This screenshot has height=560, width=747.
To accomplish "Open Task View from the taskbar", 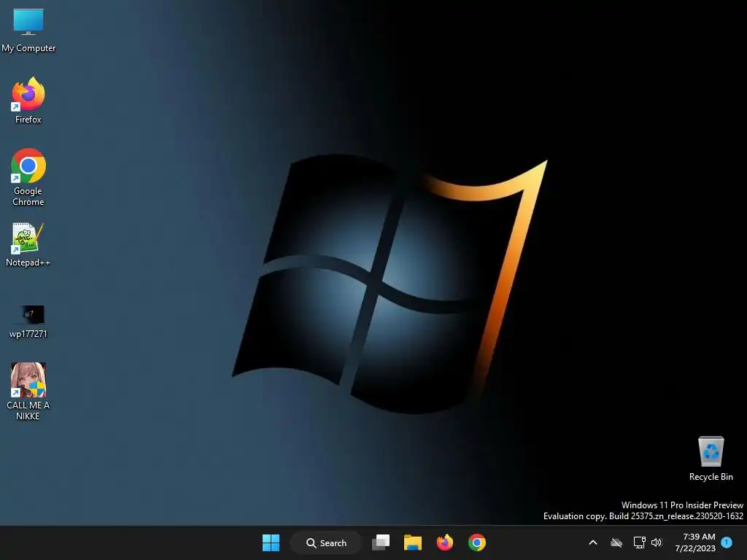I will [x=381, y=542].
